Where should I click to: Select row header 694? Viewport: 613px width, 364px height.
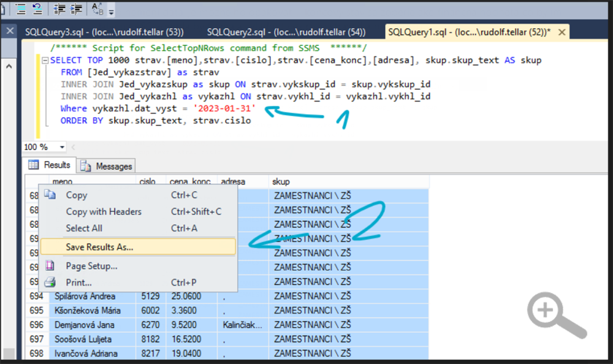click(37, 297)
